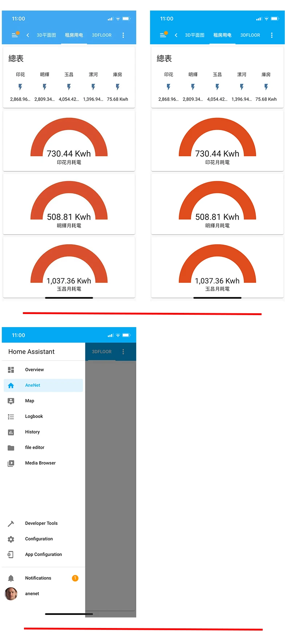Screen dimensions: 287x644
Task: Select 租房用电 tab in the right phone
Action: (x=222, y=35)
